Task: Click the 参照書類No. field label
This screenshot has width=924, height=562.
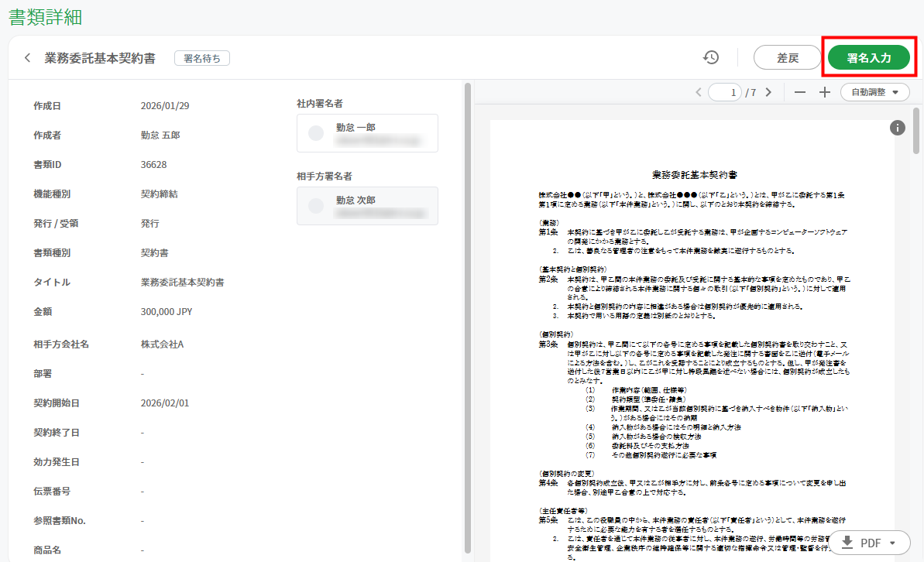Action: (60, 521)
